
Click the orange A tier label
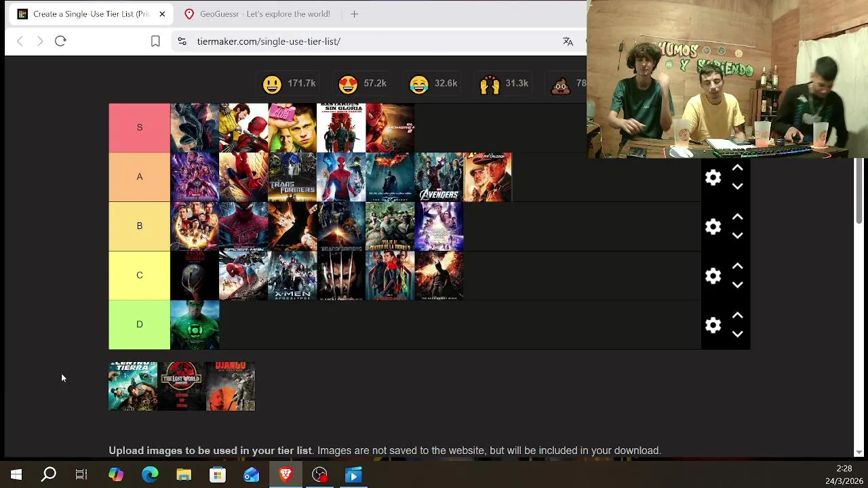[139, 177]
